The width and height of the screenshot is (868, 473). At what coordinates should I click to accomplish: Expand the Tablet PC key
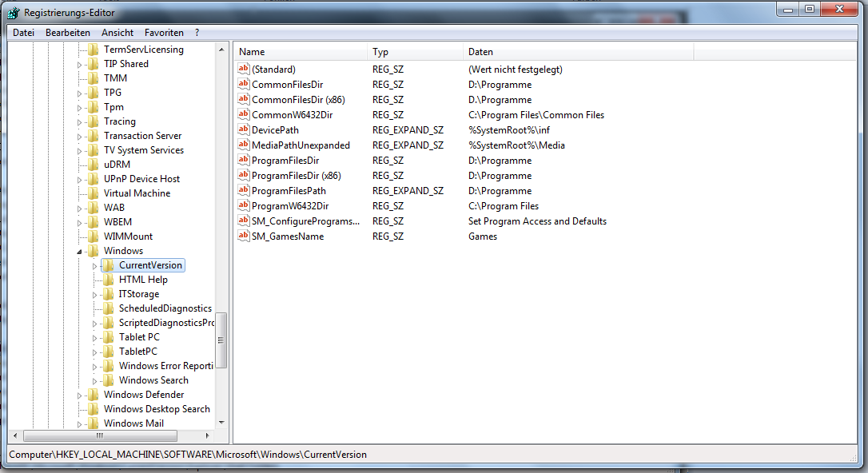pos(94,338)
